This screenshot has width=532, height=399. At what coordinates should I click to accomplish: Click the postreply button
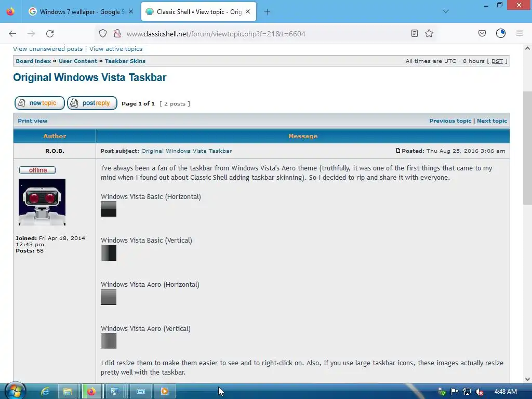(x=92, y=103)
